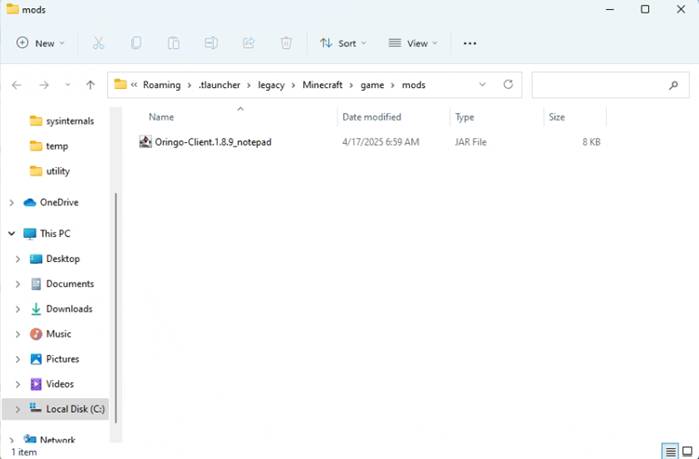This screenshot has height=459, width=699.
Task: Open the See more ellipsis menu
Action: (x=470, y=43)
